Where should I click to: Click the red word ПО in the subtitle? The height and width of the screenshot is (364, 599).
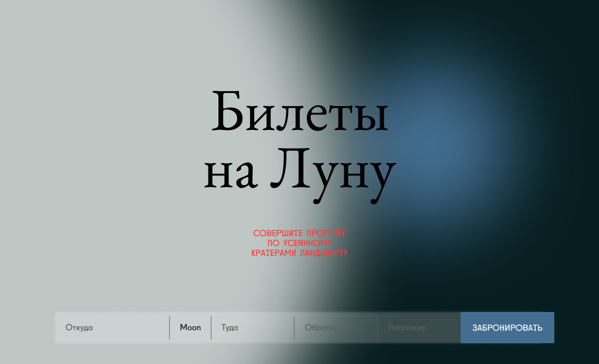[x=274, y=243]
